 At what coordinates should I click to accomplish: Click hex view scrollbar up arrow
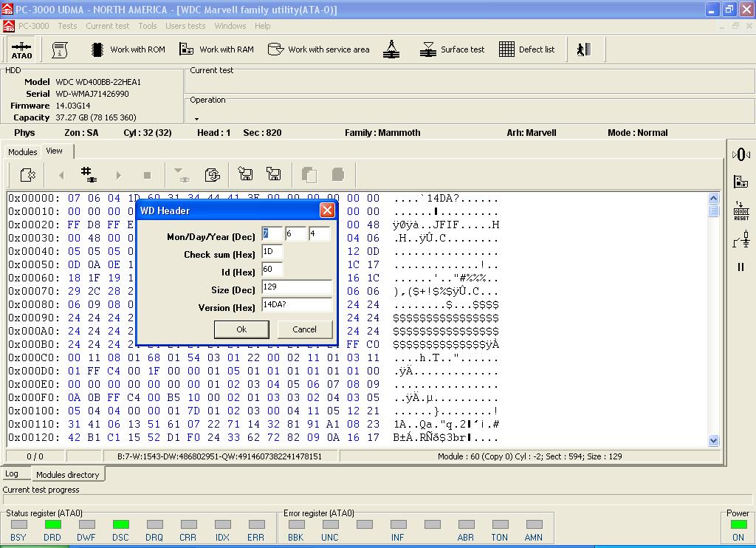coord(714,198)
